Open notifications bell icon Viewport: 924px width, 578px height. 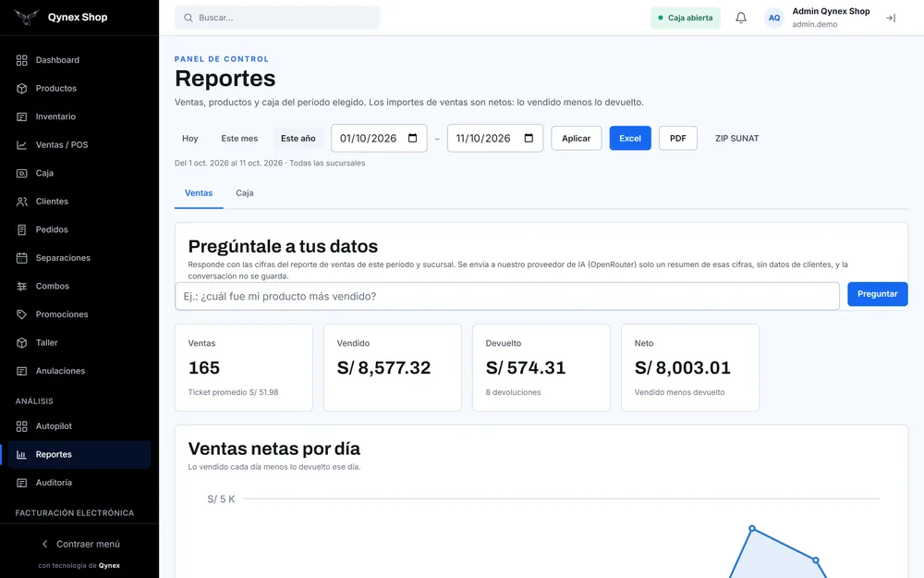pyautogui.click(x=741, y=18)
